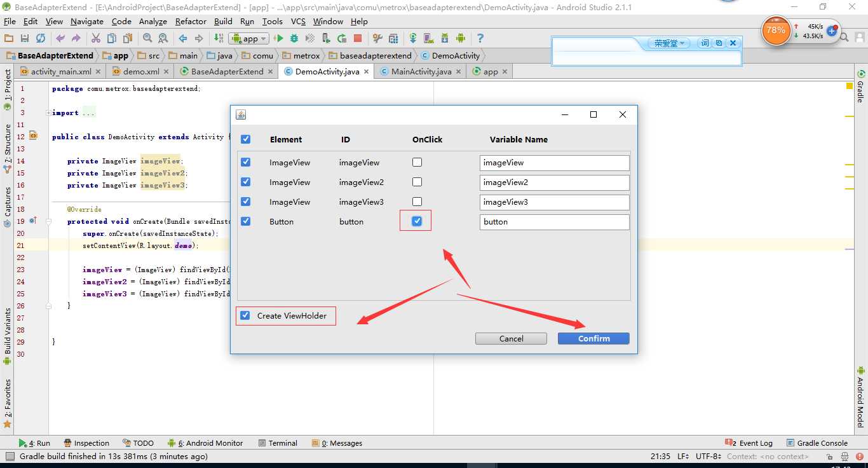Click the red Stop icon
868x468 pixels.
tap(358, 38)
